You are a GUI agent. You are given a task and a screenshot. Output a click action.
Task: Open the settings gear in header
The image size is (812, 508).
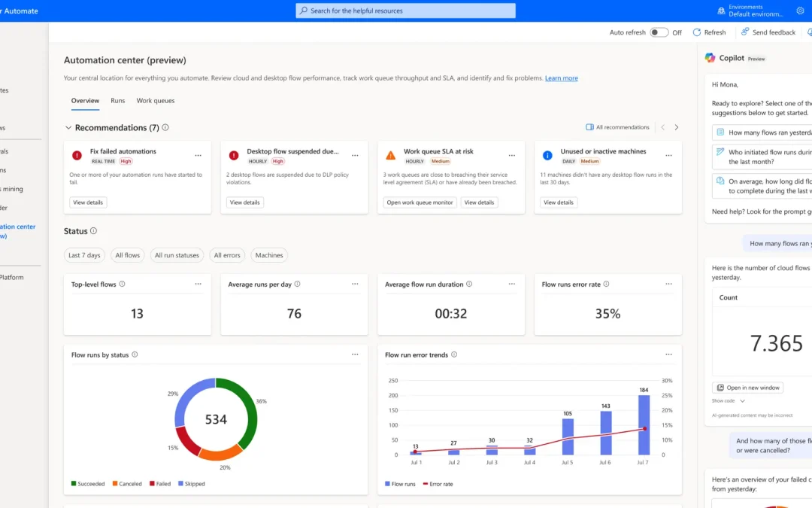pyautogui.click(x=800, y=11)
